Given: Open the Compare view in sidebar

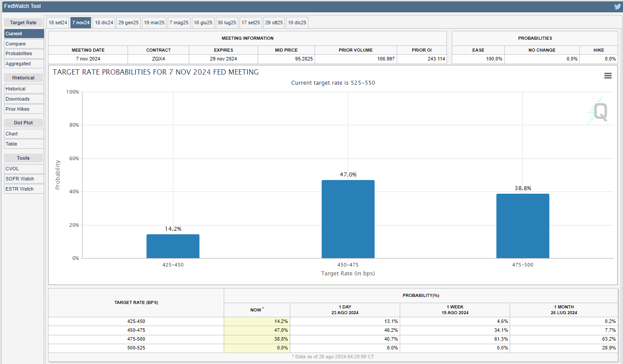Looking at the screenshot, I should (24, 44).
